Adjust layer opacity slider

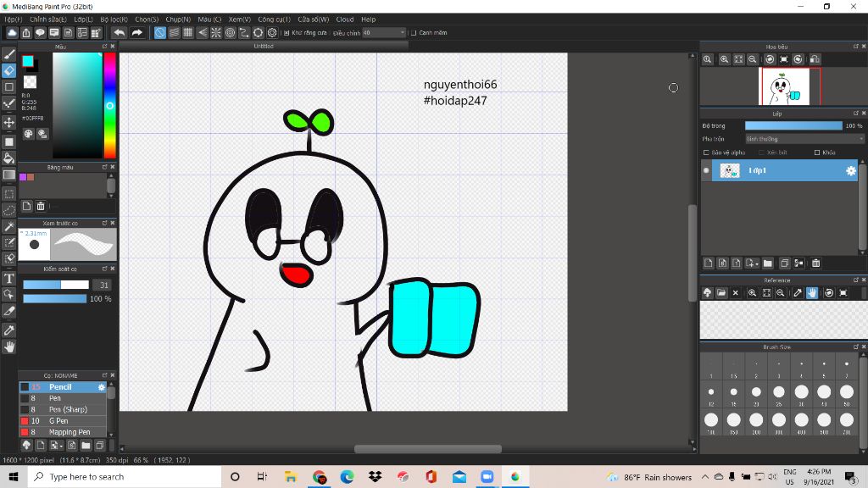tap(793, 125)
